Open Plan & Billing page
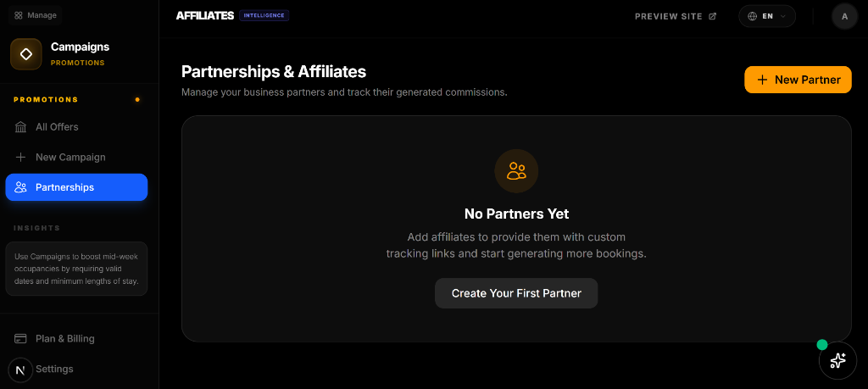Viewport: 868px width, 389px height. click(x=64, y=339)
